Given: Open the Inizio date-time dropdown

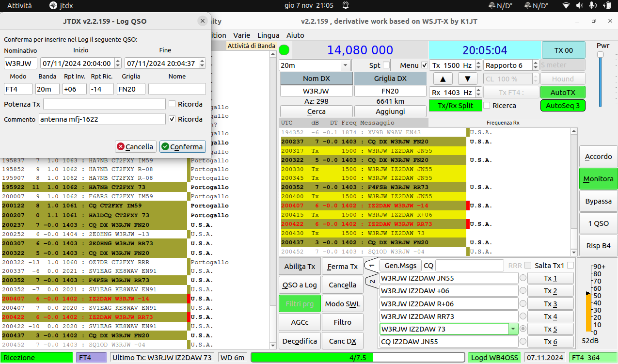Looking at the screenshot, I should (x=119, y=63).
